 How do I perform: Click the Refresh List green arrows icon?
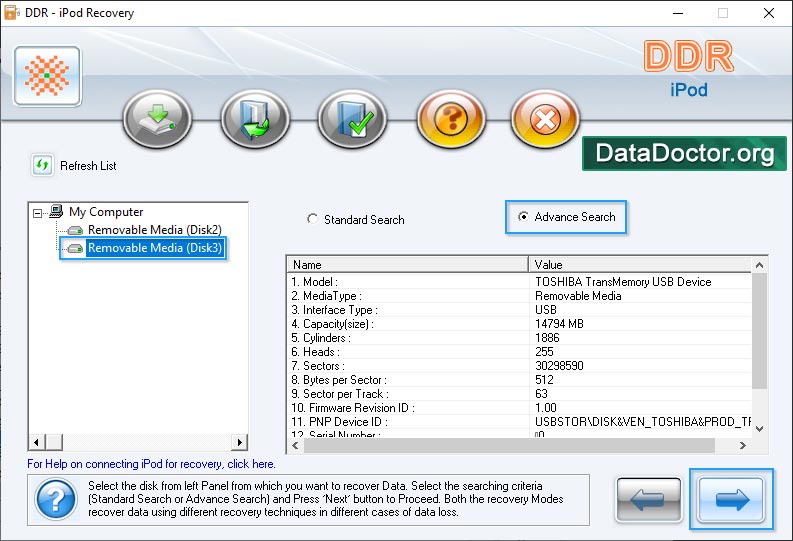(x=42, y=165)
